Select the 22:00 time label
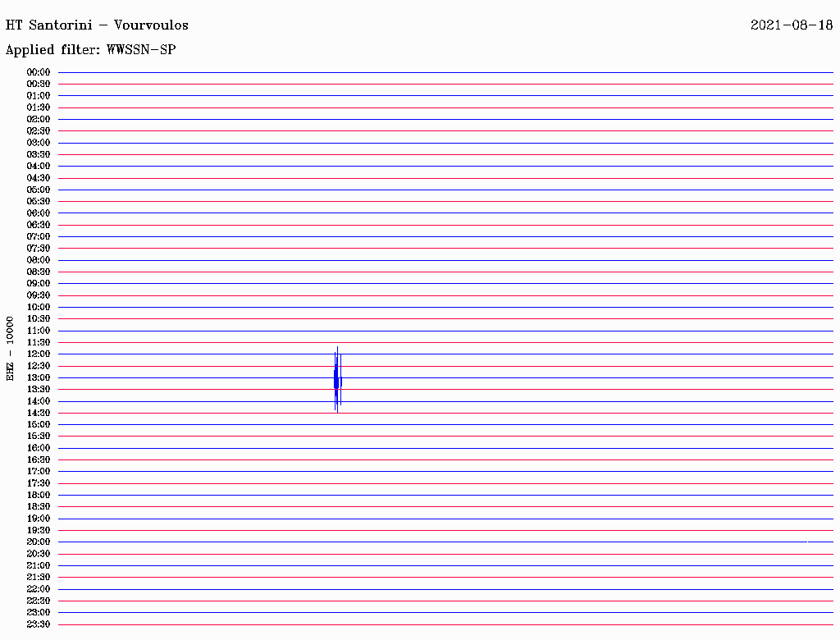Viewport: 840px width, 640px height. point(39,589)
